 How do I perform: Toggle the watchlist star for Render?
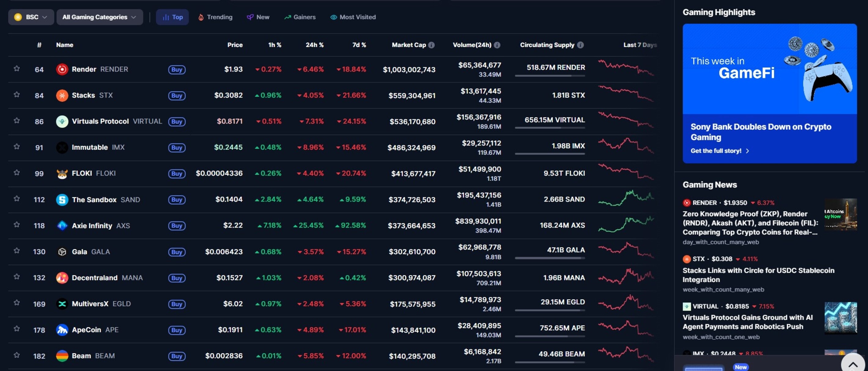[17, 69]
